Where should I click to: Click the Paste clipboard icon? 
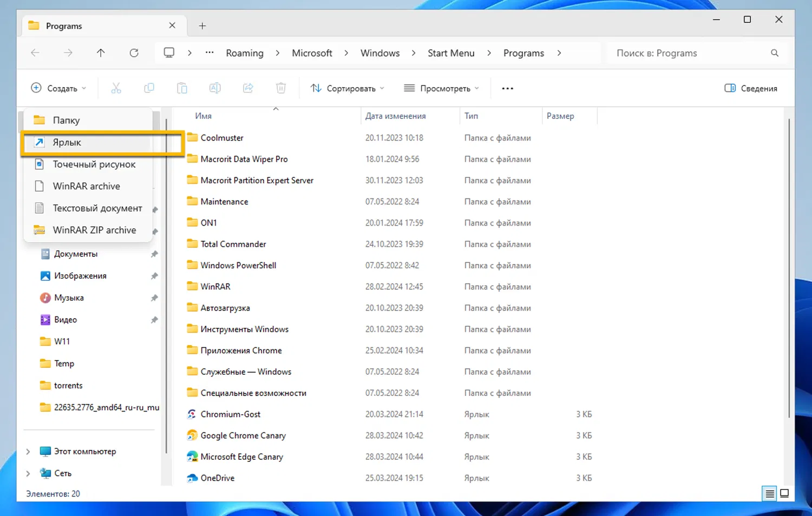pos(182,88)
